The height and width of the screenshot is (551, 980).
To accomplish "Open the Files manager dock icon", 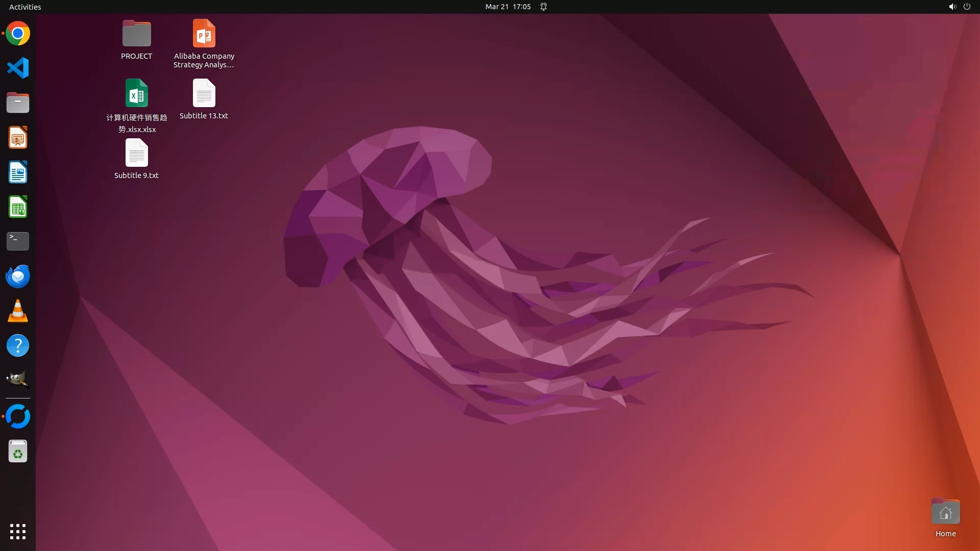I will pos(18,103).
